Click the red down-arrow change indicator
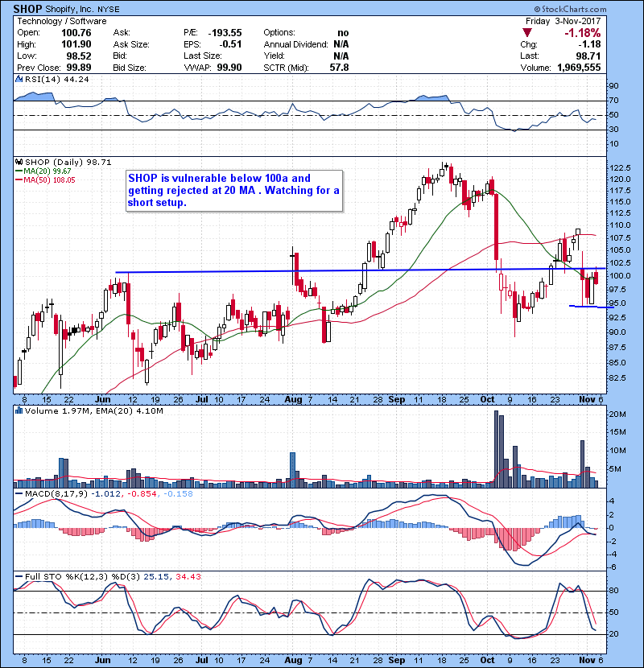This screenshot has width=644, height=668. point(528,34)
